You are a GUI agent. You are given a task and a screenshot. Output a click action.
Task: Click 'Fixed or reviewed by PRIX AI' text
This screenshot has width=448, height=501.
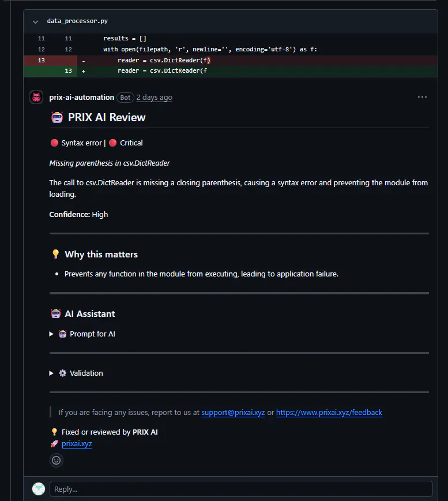point(110,432)
